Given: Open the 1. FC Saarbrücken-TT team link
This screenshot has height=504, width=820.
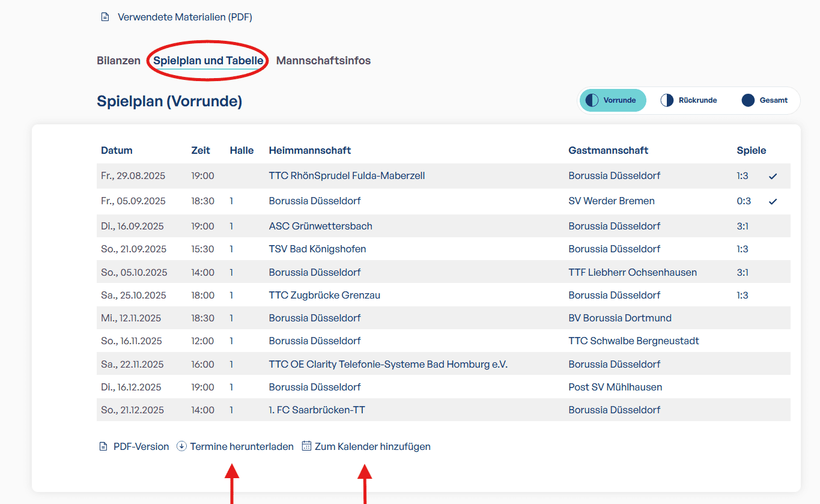Looking at the screenshot, I should (x=317, y=410).
